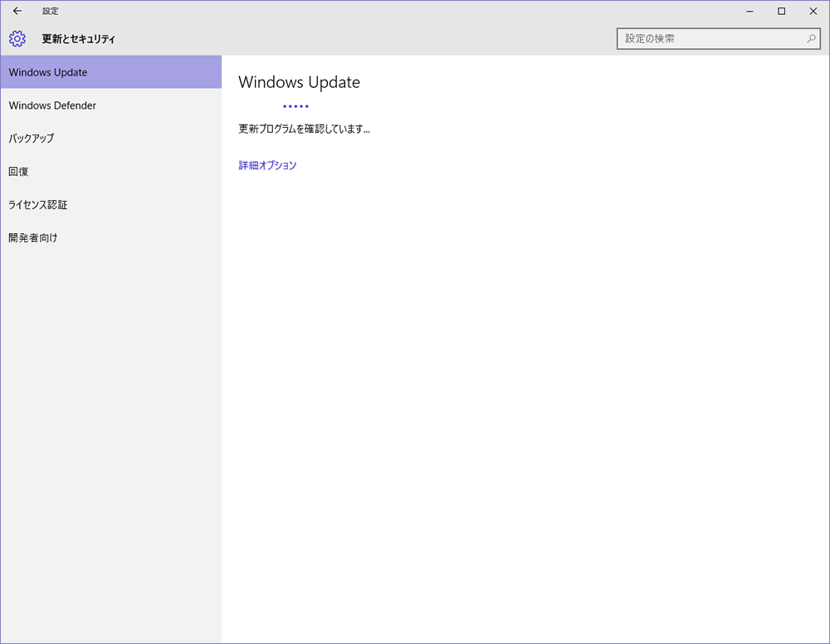This screenshot has height=644, width=830.
Task: Open the バックアップ section
Action: coord(111,138)
